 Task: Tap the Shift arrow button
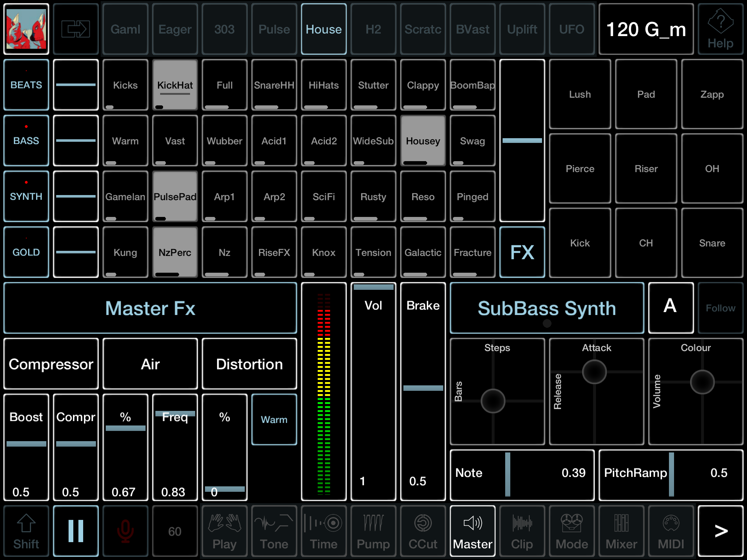26,531
